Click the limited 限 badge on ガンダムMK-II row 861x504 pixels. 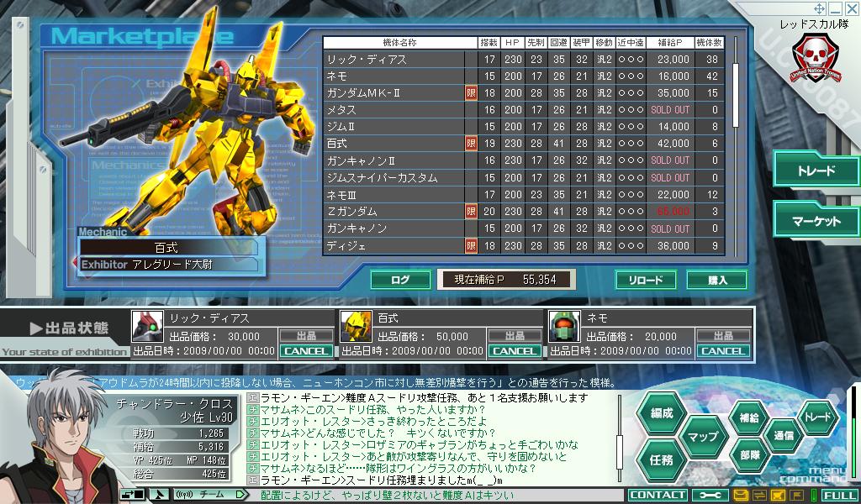[471, 93]
